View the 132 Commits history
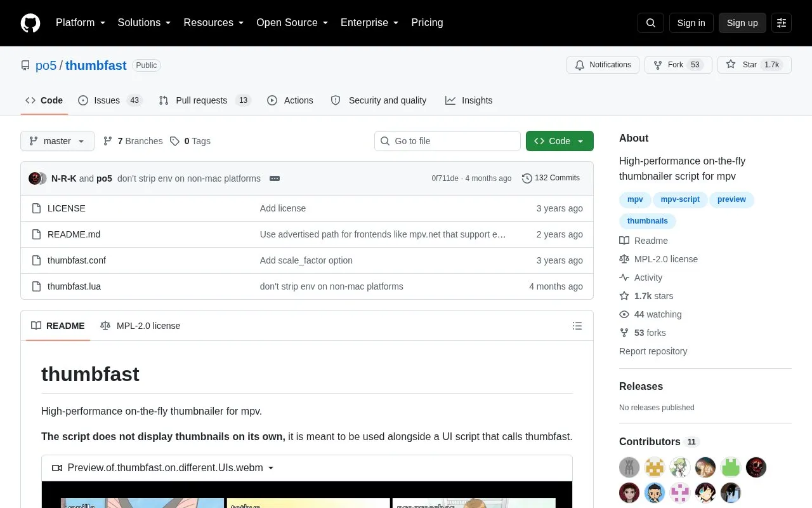The width and height of the screenshot is (812, 508). (551, 178)
